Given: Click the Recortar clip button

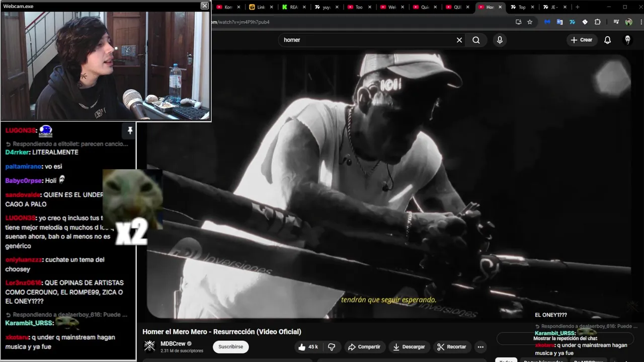Looking at the screenshot, I should [x=451, y=347].
